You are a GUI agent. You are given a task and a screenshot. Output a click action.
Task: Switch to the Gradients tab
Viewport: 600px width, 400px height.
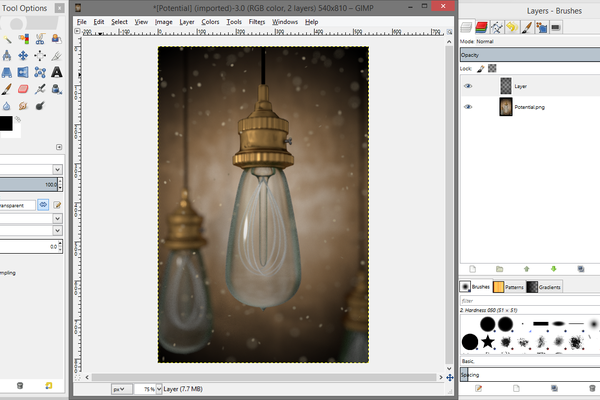(x=545, y=287)
